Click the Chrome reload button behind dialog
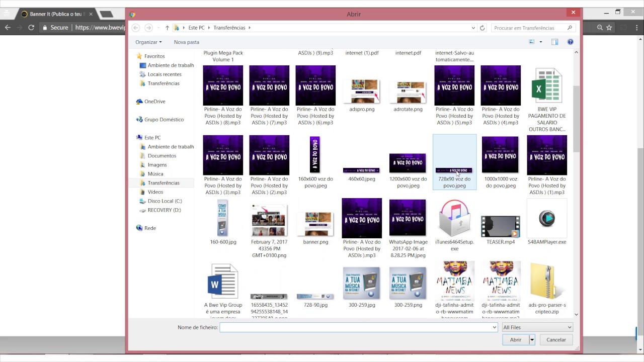The height and width of the screenshot is (362, 644). point(31,28)
